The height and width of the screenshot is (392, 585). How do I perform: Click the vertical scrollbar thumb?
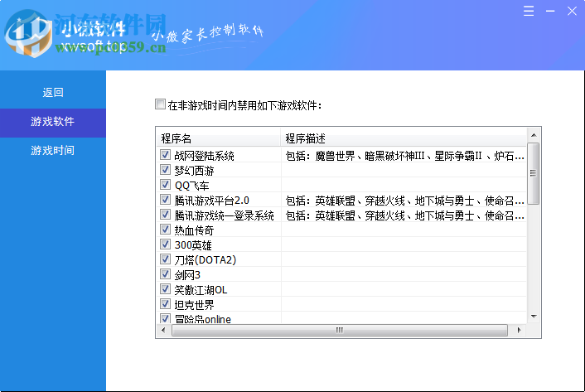point(534,173)
